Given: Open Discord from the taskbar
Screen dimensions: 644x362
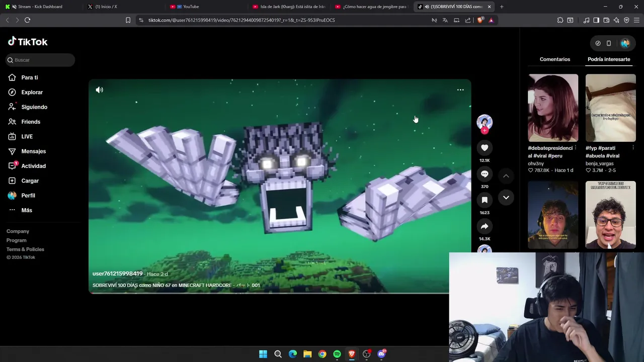Looking at the screenshot, I should 381,354.
